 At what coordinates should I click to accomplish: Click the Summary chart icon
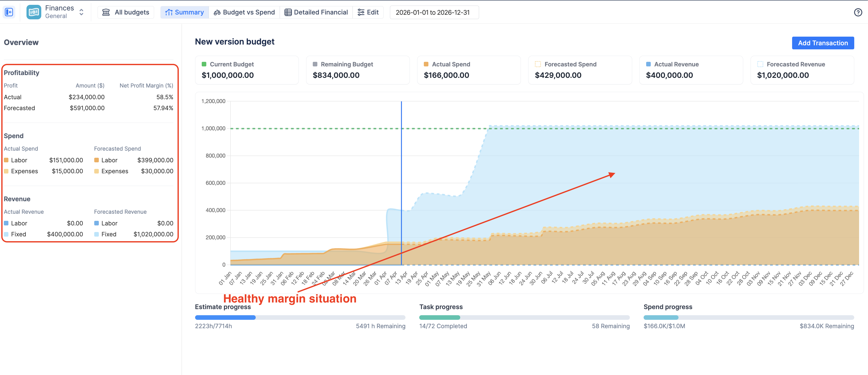click(x=169, y=12)
